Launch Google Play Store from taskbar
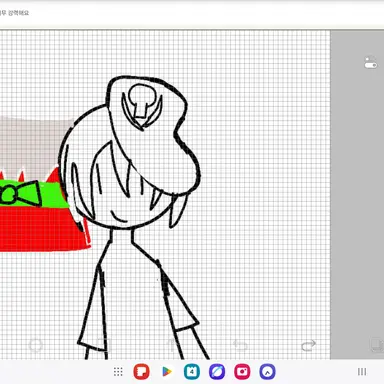 167,372
